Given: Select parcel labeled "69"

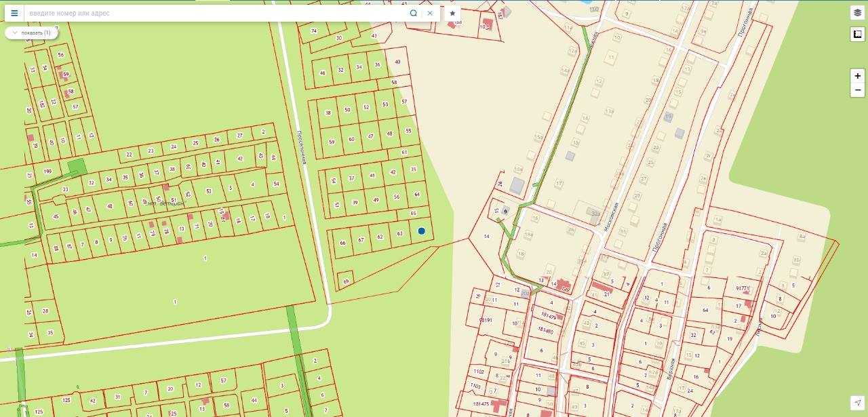Looking at the screenshot, I should point(346,281).
